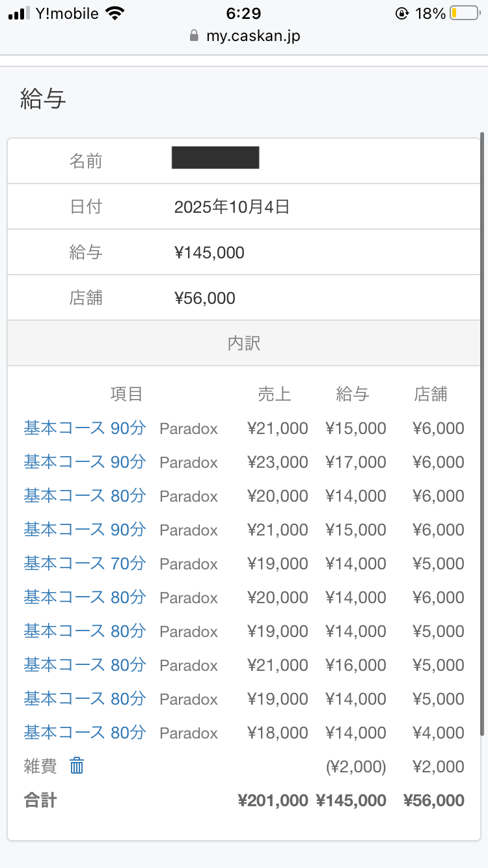
Task: Tap the 給与 page heading
Action: (x=43, y=99)
